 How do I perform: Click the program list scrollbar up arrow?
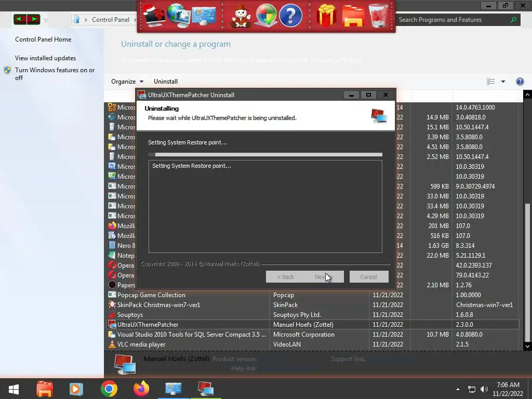coord(527,95)
